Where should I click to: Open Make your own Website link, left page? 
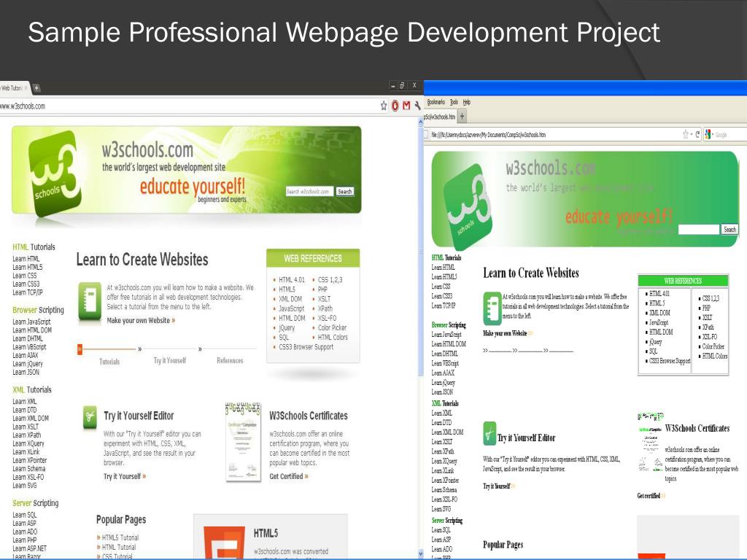click(x=141, y=321)
